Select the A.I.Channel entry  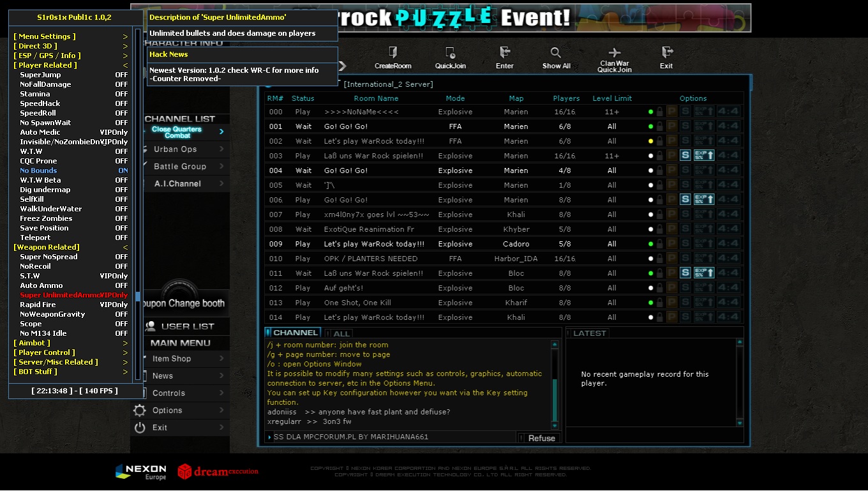[185, 184]
